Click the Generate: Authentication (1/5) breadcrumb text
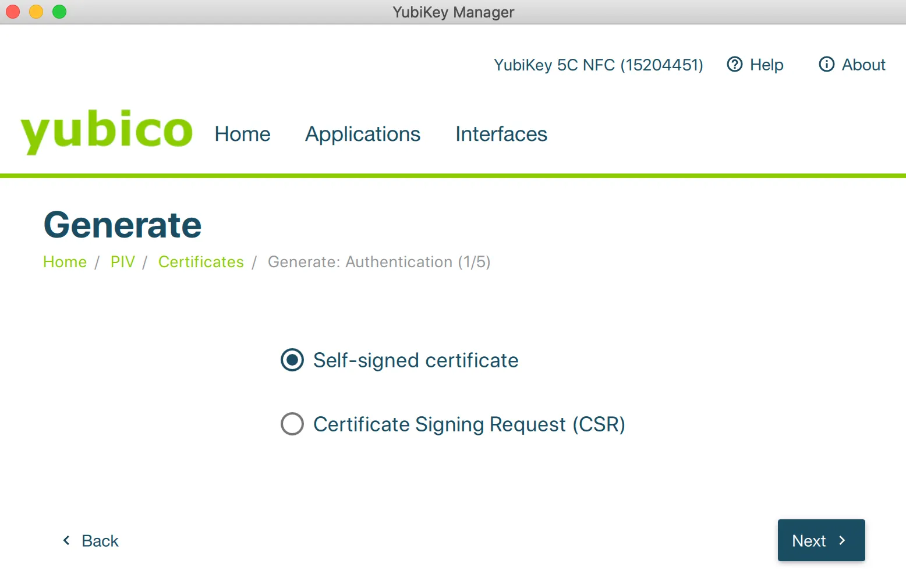The height and width of the screenshot is (588, 906). pyautogui.click(x=378, y=262)
